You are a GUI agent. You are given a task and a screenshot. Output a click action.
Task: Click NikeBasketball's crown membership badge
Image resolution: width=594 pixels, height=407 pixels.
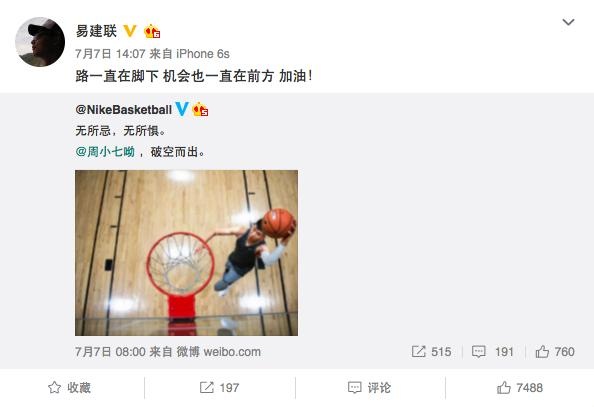pyautogui.click(x=200, y=110)
